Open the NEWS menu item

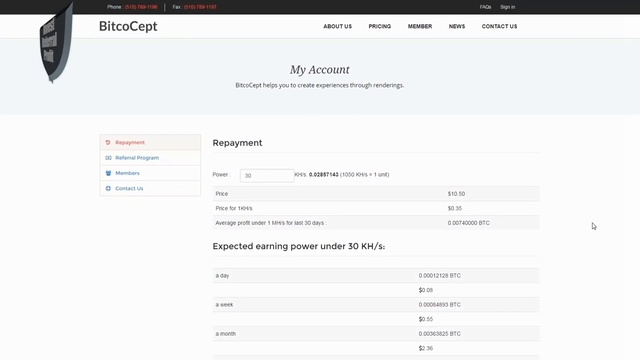pos(457,26)
